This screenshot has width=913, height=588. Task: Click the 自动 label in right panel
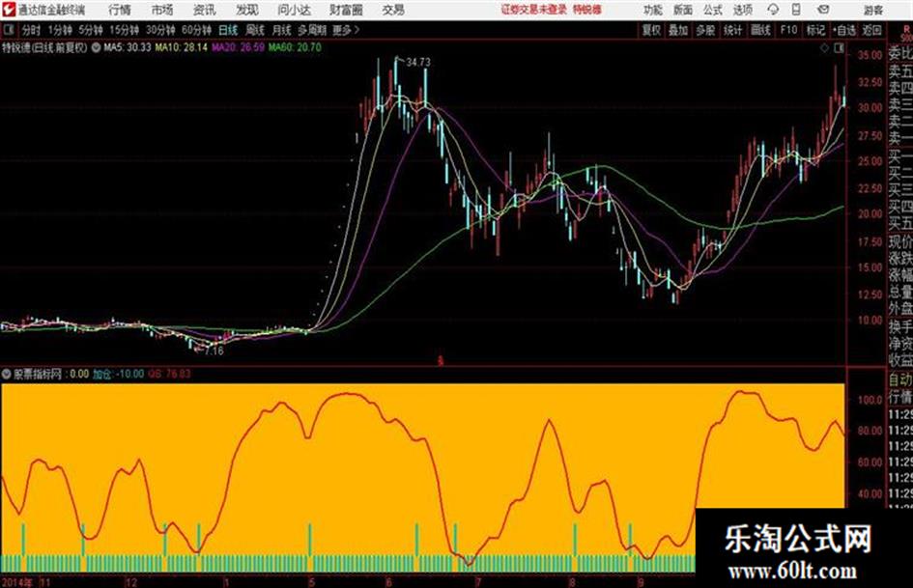900,380
